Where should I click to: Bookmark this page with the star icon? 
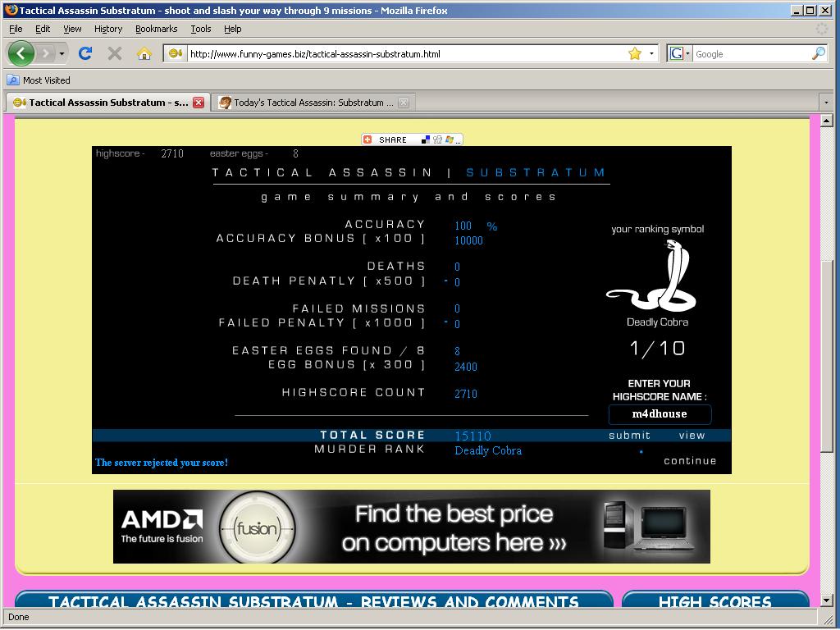coord(634,53)
